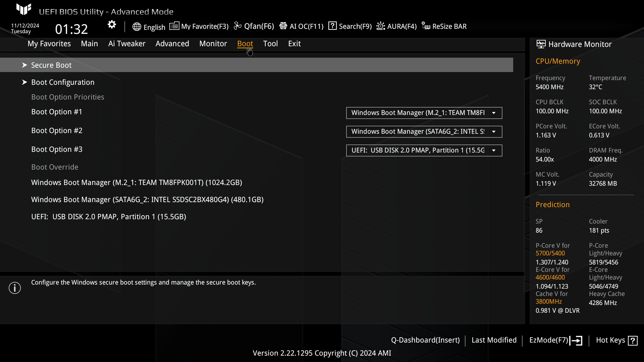Click the settings gear icon
Screen dimensions: 644x362
[x=112, y=25]
